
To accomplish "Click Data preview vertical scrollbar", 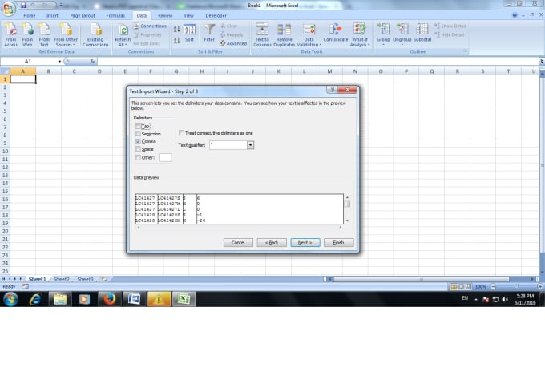I will (347, 209).
